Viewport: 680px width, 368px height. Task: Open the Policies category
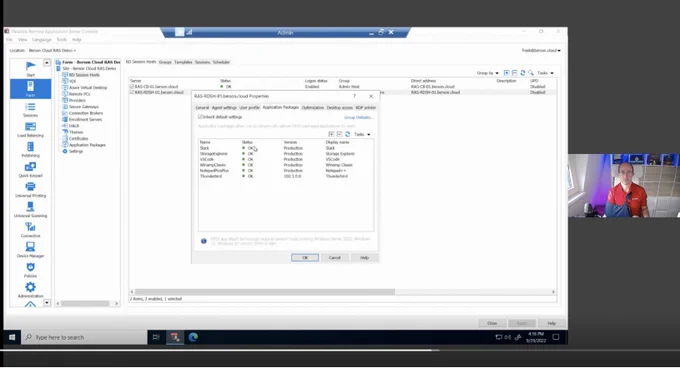30,269
